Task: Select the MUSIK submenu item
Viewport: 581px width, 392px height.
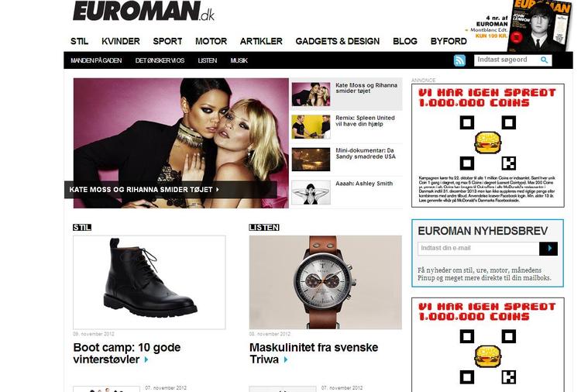Action: tap(239, 60)
